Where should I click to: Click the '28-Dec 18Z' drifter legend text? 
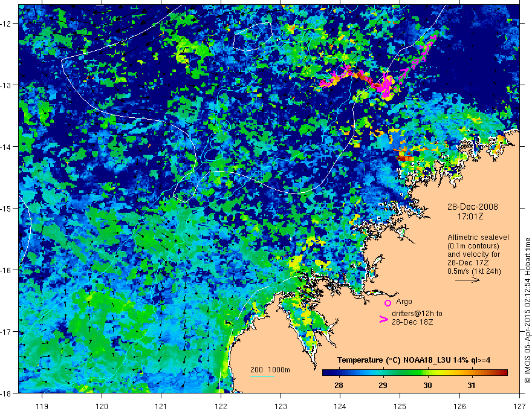click(412, 322)
